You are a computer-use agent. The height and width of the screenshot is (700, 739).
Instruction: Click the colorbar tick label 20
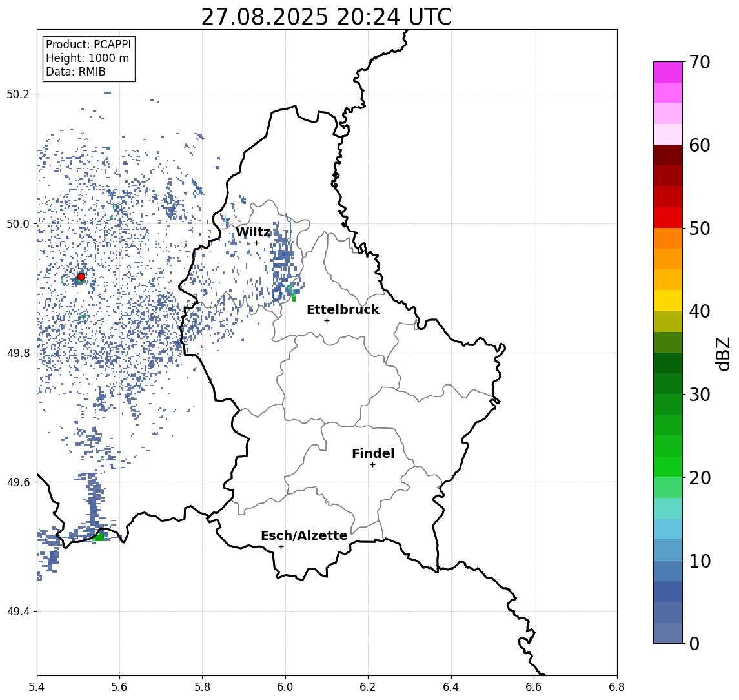[700, 477]
